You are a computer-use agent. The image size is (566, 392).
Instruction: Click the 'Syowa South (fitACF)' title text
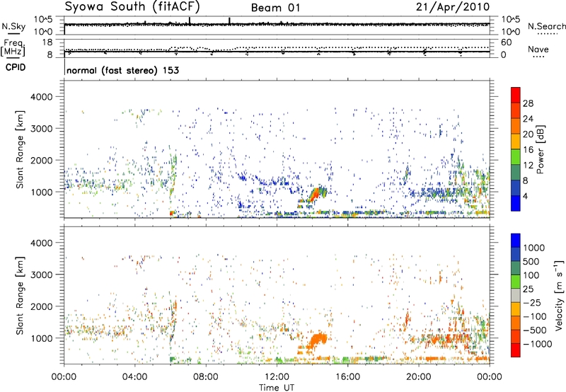point(132,6)
